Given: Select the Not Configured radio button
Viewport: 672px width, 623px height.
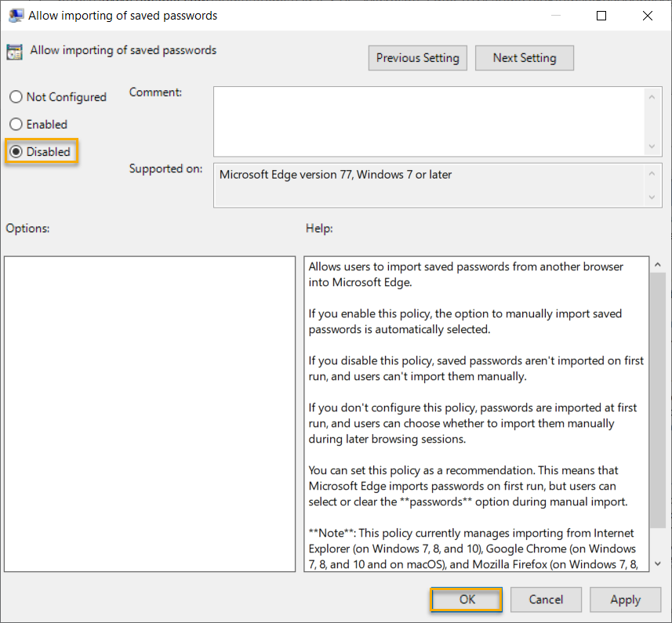Looking at the screenshot, I should [15, 97].
